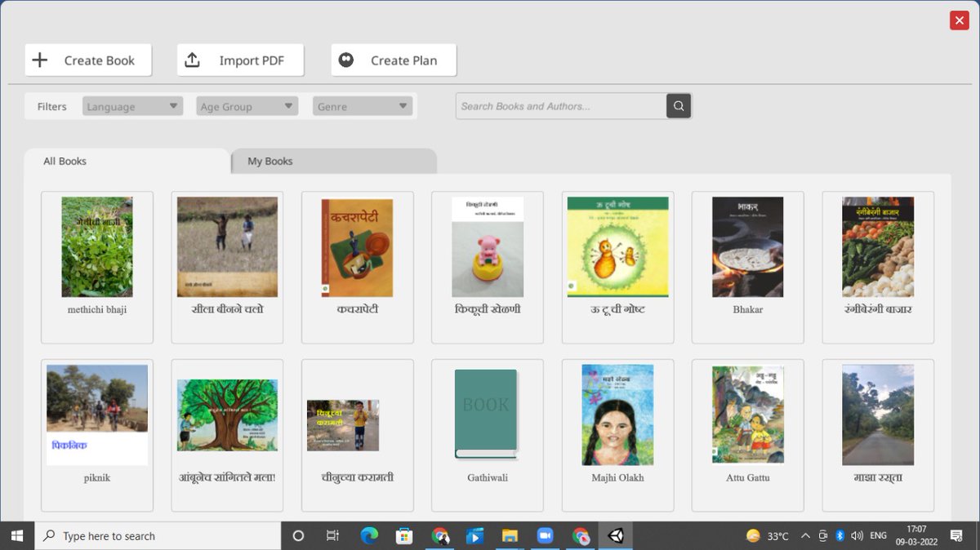The width and height of the screenshot is (980, 550).
Task: Open the clock showing 17:07
Action: point(916,536)
